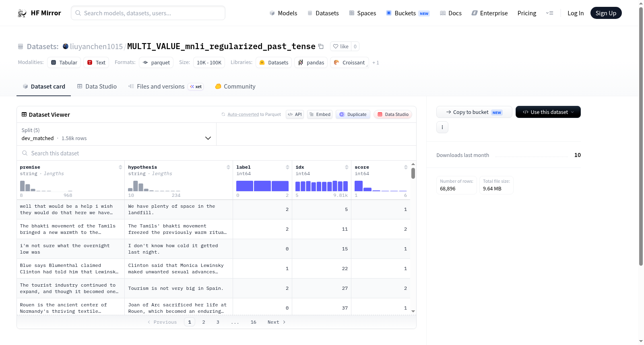Open Spaces in top navigation

[x=363, y=13]
